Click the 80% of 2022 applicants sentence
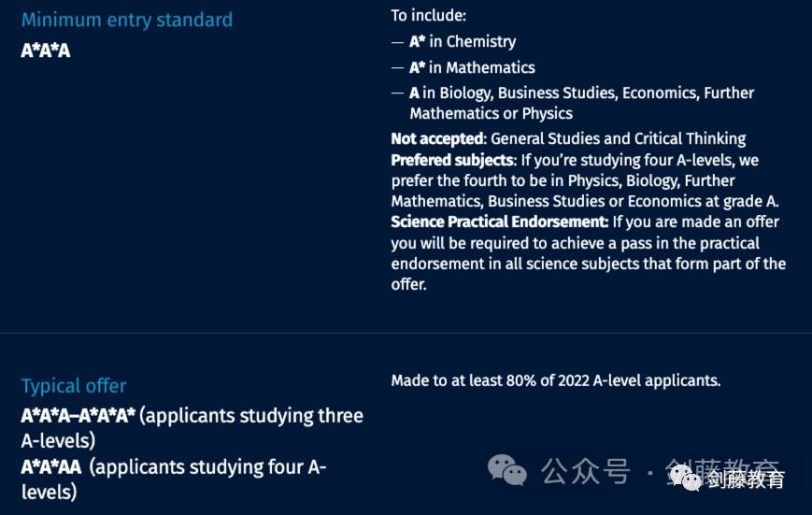 click(556, 380)
